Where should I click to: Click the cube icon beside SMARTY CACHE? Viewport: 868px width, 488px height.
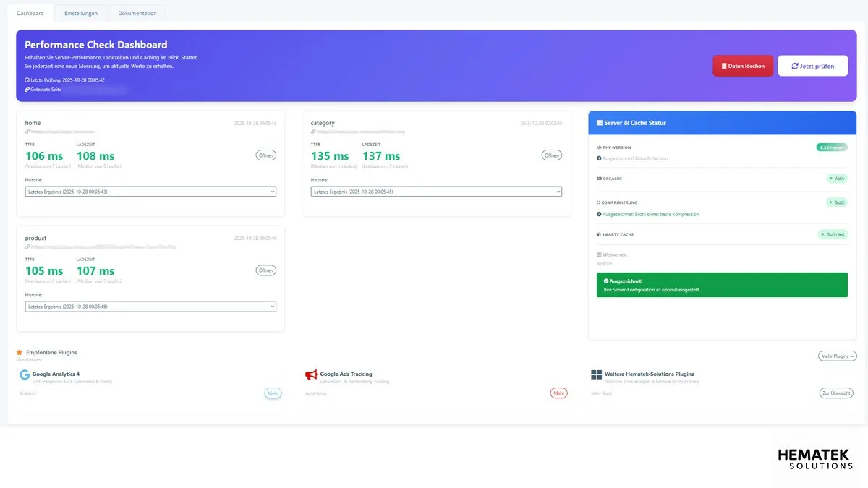click(x=599, y=234)
